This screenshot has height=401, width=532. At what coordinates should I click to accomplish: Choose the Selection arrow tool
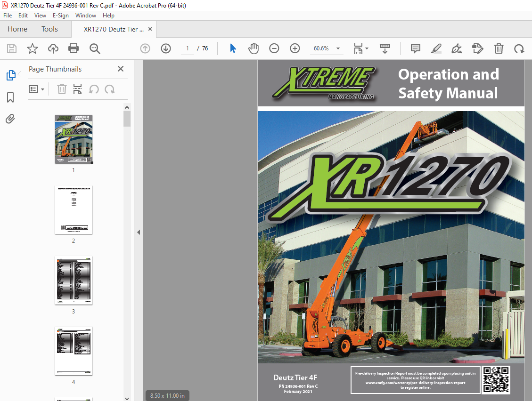tap(233, 48)
